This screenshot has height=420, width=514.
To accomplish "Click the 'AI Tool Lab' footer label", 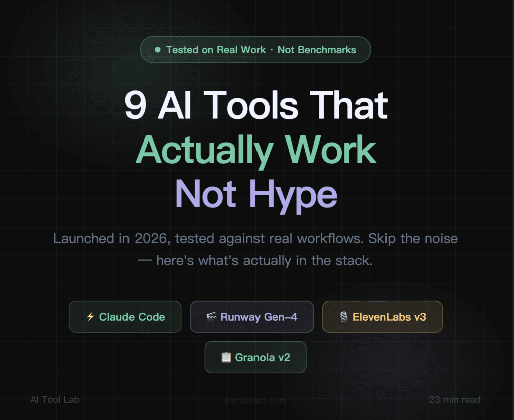I will click(x=55, y=400).
